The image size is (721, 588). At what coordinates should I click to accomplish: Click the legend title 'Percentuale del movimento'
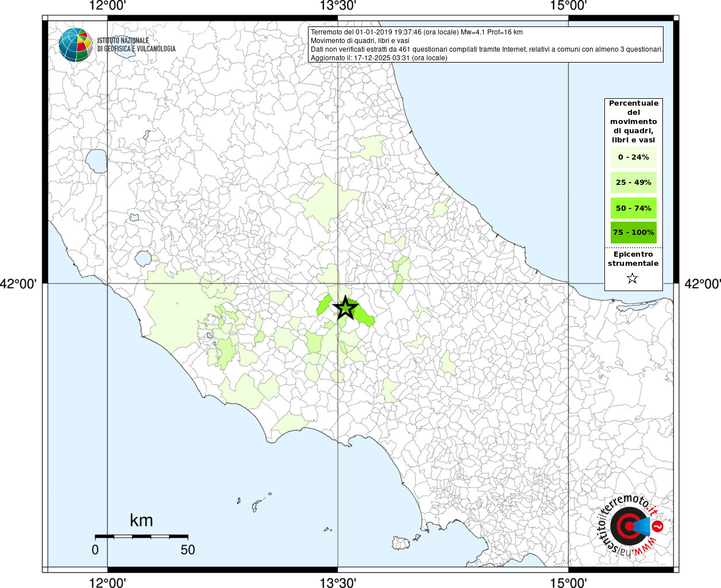(634, 121)
